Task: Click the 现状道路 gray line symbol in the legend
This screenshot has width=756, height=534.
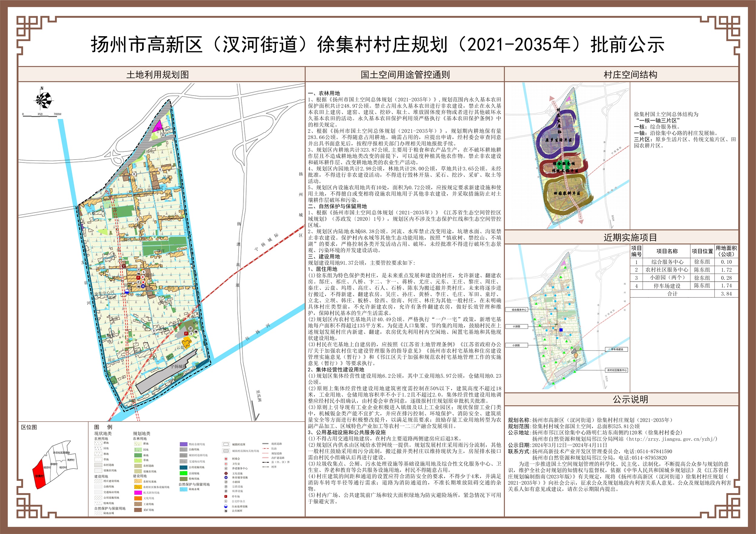Action: click(x=266, y=444)
